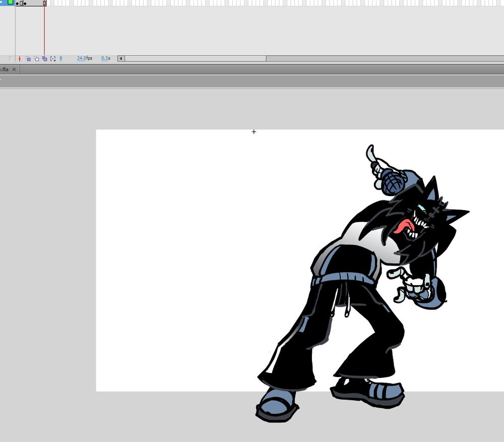The image size is (504, 442).
Task: Toggle the Onion Skin Outlines button
Action: tap(36, 59)
